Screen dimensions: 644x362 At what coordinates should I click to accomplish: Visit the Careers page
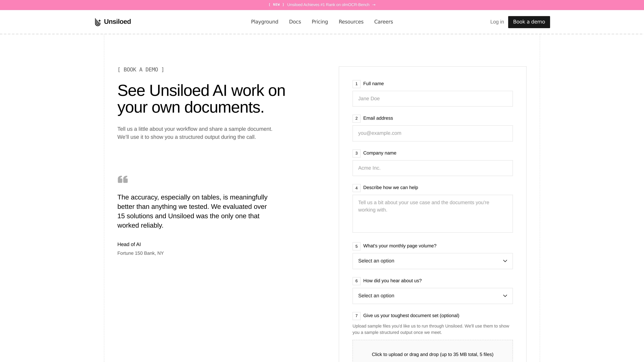pyautogui.click(x=384, y=22)
